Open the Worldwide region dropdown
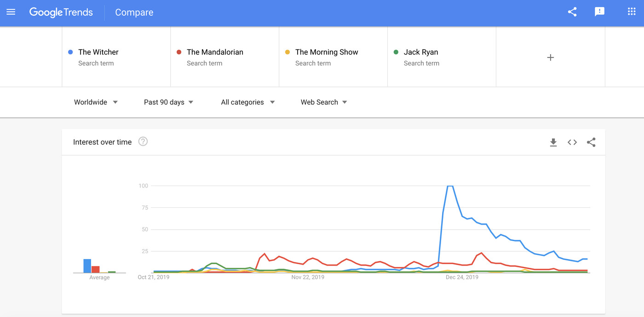The width and height of the screenshot is (644, 317). [x=95, y=102]
